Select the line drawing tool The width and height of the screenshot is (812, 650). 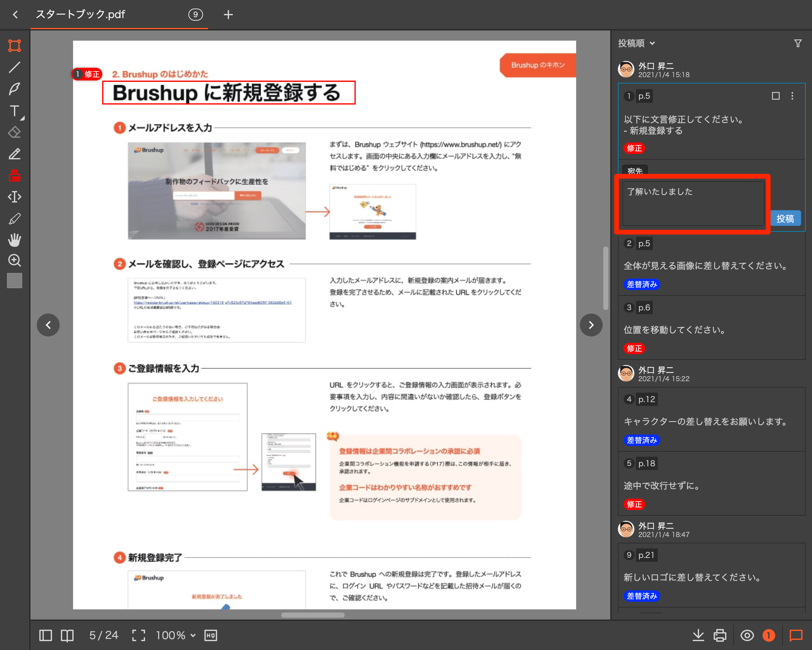click(15, 68)
